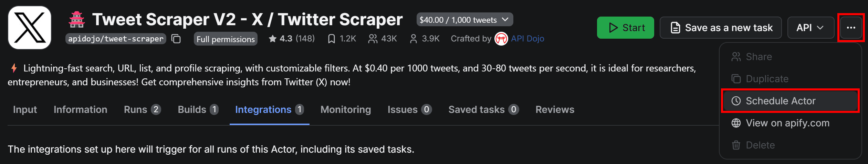Switch to the Input tab
Viewport: 868px width, 164px height.
25,110
